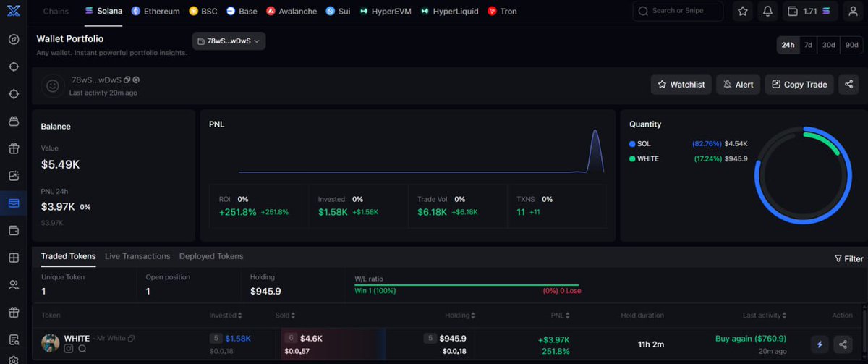
Task: Open the wallet icon below the highlighted portfolio icon
Action: pos(14,230)
